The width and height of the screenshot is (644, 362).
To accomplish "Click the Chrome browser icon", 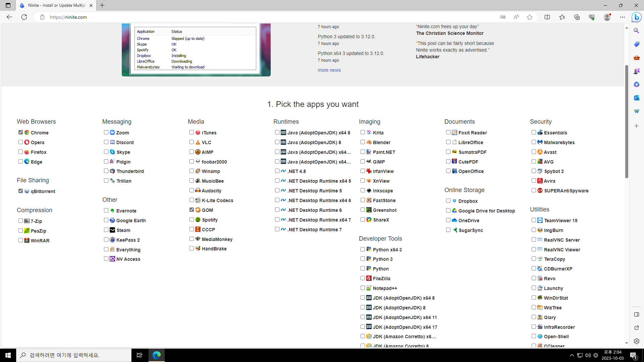I will 27,133.
